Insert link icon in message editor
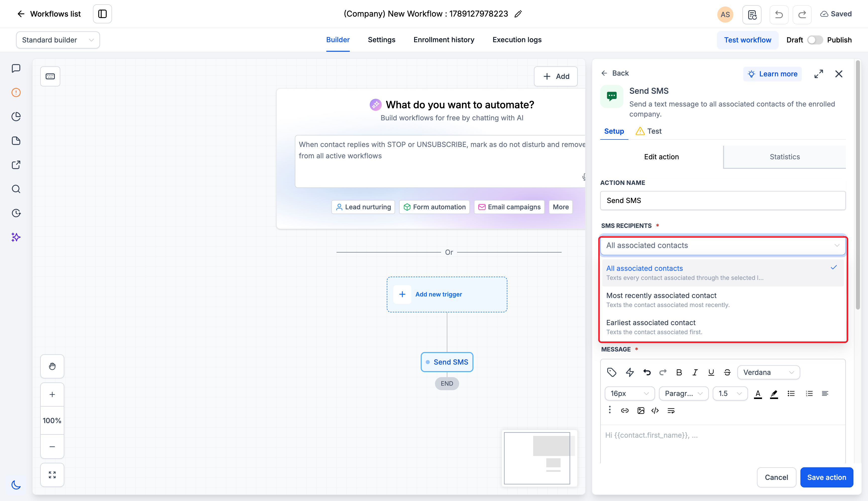Viewport: 868px width, 501px height. tap(625, 411)
